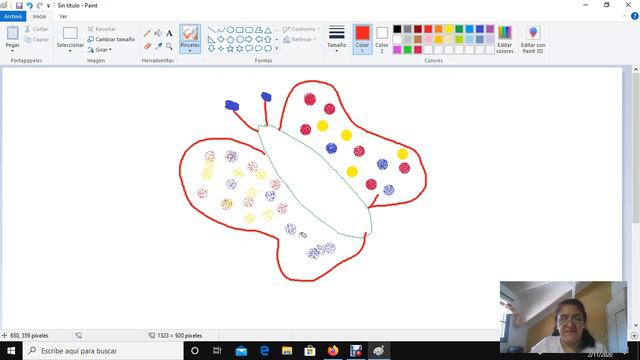Click the webcam video thumbnail
Image resolution: width=640 pixels, height=360 pixels.
coord(564,317)
